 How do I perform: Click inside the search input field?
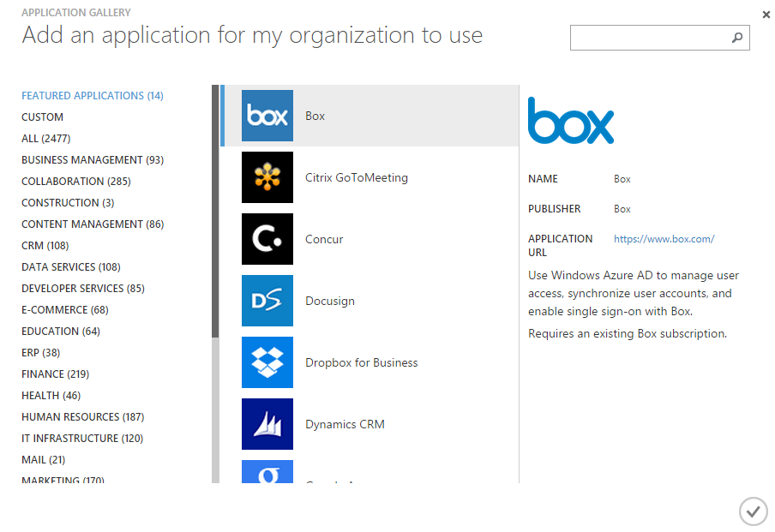point(652,38)
